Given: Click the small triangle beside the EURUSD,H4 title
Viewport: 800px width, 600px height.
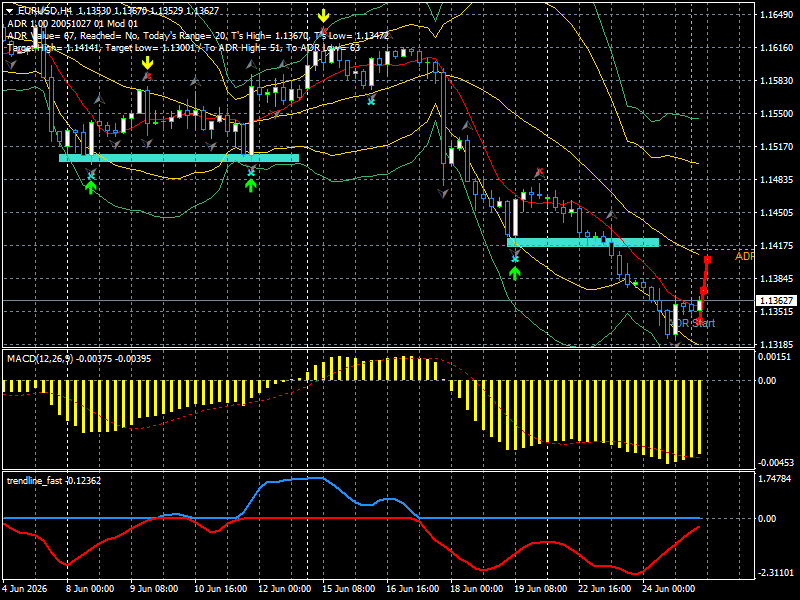Looking at the screenshot, I should tap(10, 10).
